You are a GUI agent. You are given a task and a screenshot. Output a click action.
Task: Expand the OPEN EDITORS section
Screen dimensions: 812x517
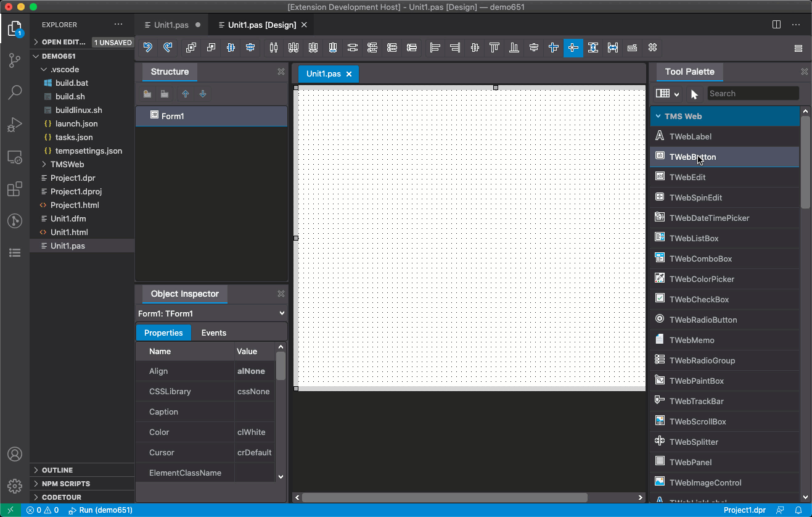point(36,42)
